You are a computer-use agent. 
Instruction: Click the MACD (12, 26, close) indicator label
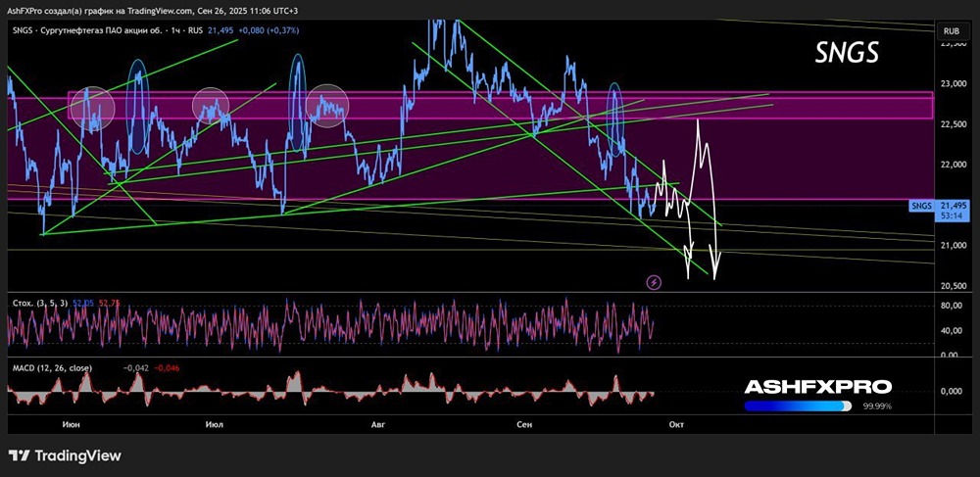52,368
